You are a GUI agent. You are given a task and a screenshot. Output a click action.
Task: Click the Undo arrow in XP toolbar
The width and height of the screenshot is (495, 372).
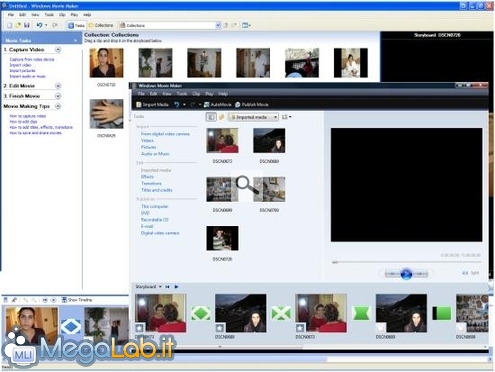tap(39, 25)
